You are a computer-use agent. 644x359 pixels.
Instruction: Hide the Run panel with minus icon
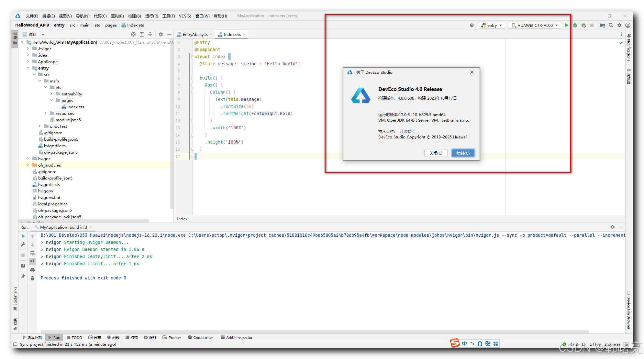click(621, 227)
